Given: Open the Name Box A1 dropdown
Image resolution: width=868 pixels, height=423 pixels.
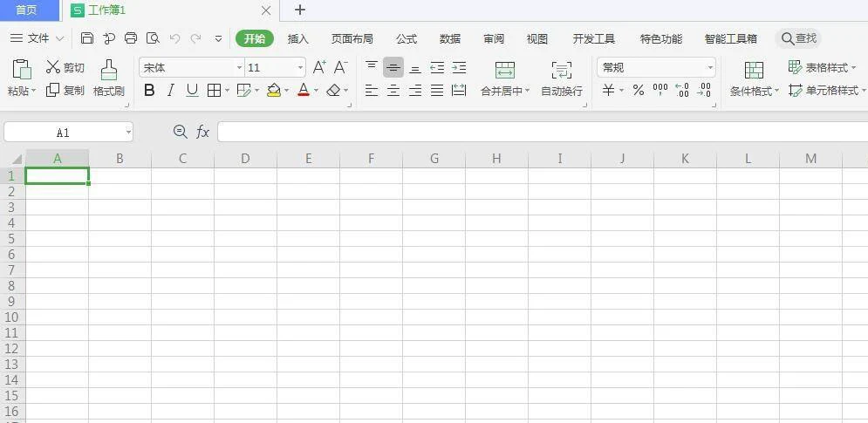Looking at the screenshot, I should 128,133.
